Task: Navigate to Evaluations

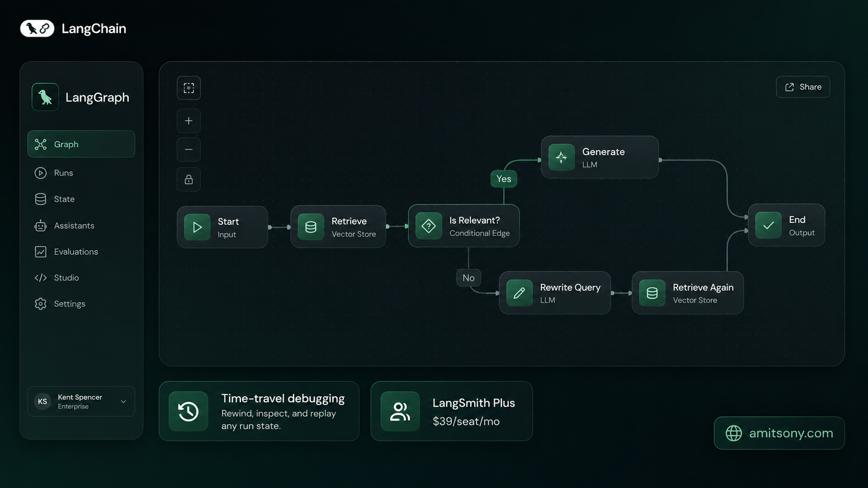Action: pos(81,252)
